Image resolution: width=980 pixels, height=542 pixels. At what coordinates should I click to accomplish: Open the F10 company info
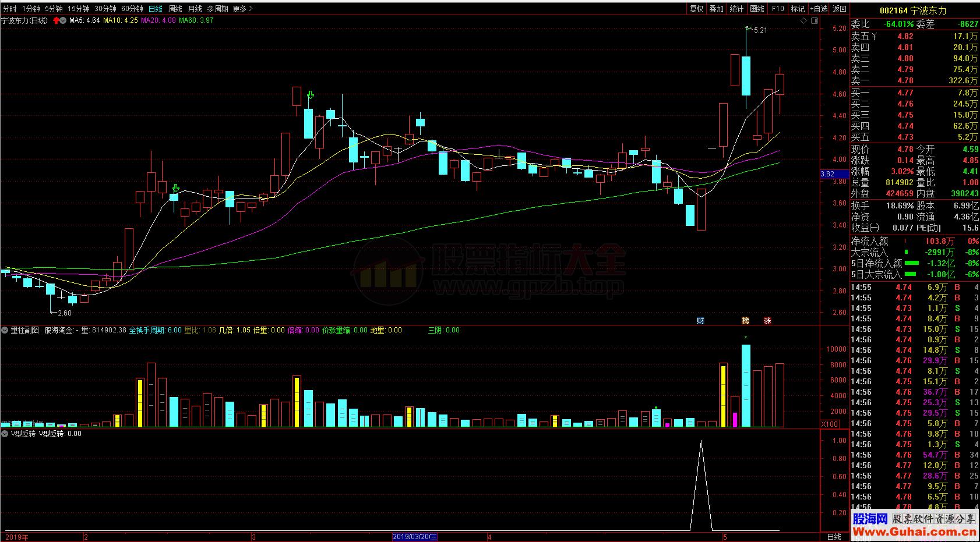(778, 9)
